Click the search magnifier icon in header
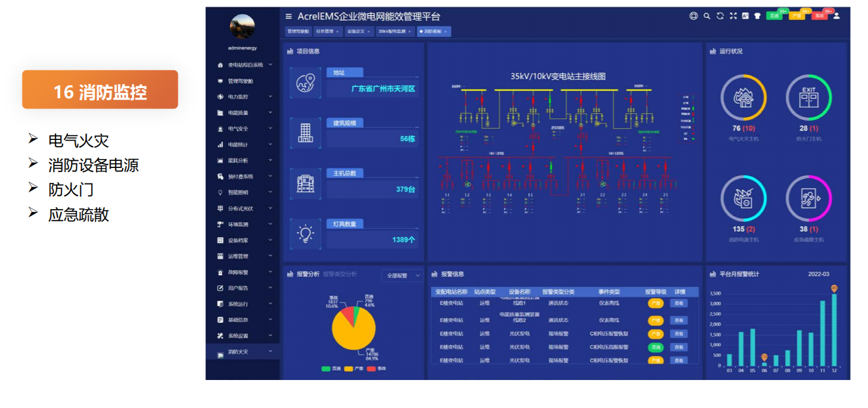 [707, 16]
